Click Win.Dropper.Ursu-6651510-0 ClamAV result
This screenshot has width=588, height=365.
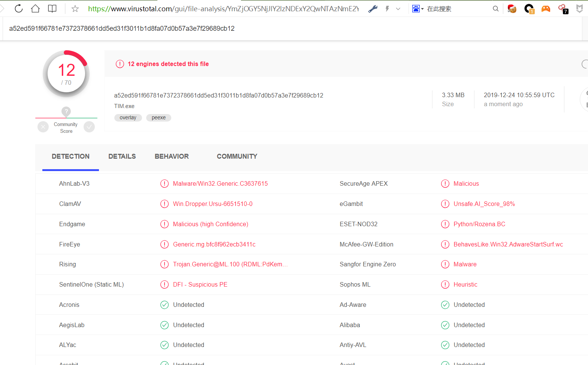212,204
